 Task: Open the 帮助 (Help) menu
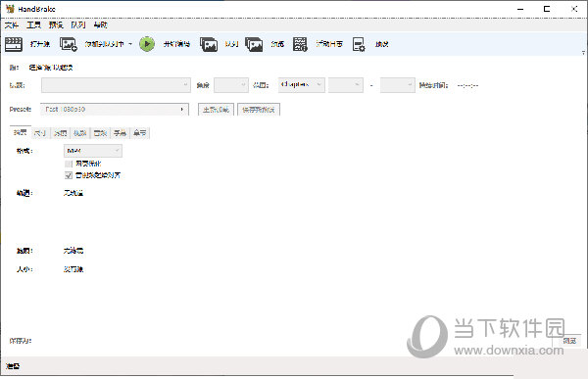tap(101, 24)
